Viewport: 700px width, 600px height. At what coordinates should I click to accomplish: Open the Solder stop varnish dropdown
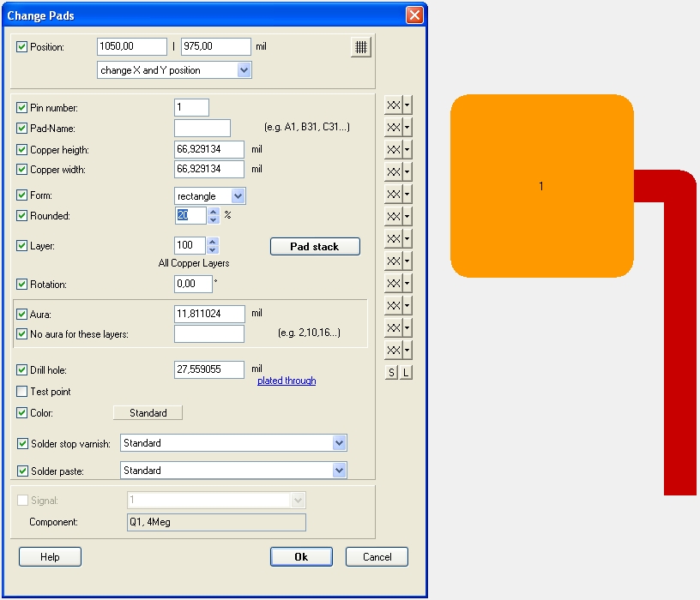(340, 443)
